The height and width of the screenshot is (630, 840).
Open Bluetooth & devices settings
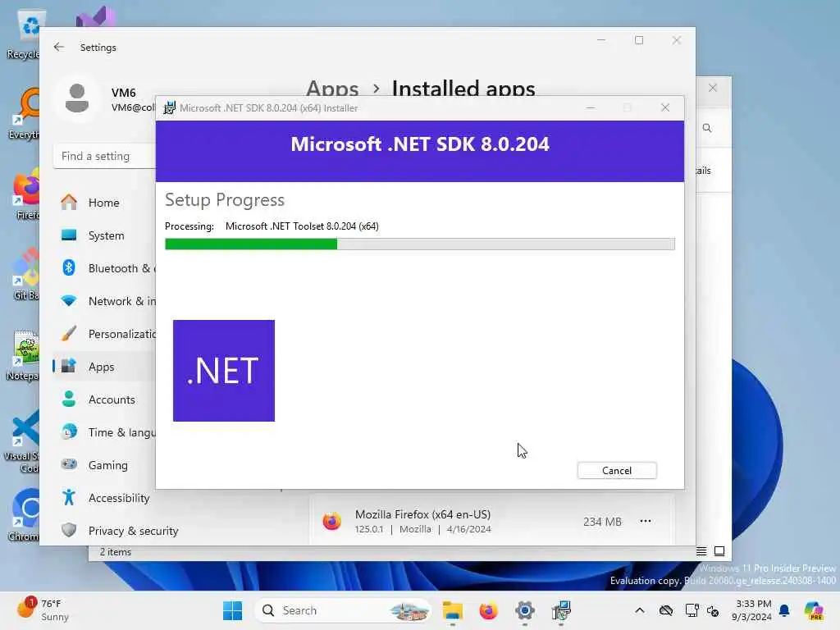[x=104, y=268]
